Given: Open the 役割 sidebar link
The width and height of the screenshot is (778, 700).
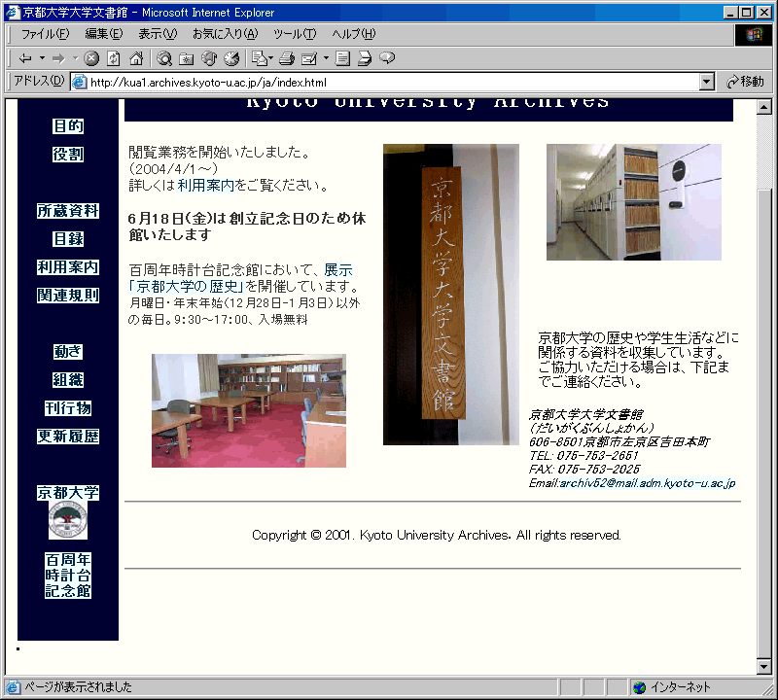Looking at the screenshot, I should coord(68,155).
